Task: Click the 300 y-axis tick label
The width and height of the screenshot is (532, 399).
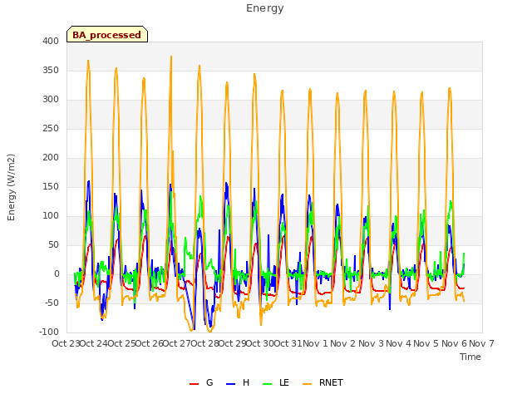Action: pos(51,100)
